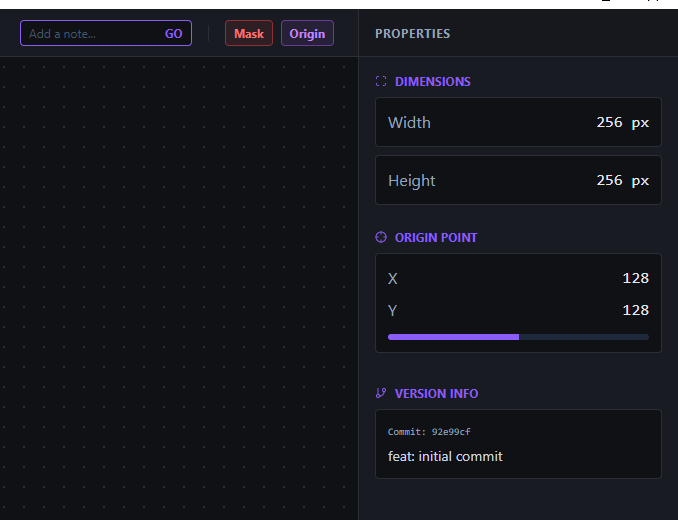Click the Width label in Dimensions
The image size is (678, 520).
[409, 123]
